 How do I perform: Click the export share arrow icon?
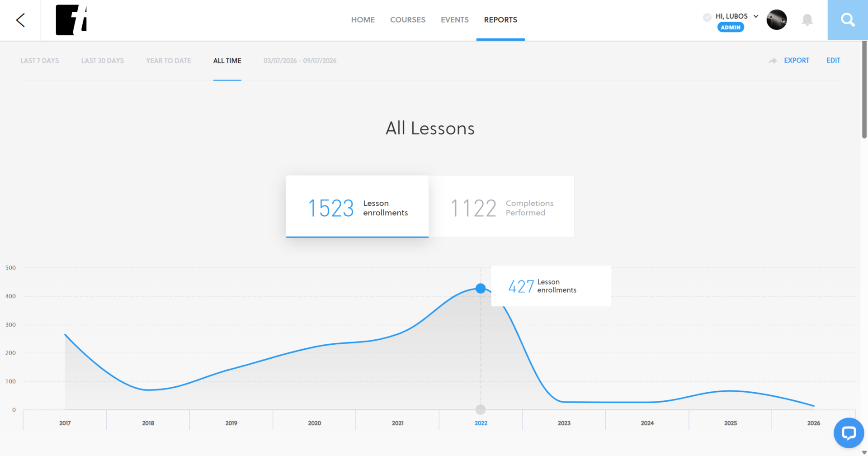coord(773,61)
